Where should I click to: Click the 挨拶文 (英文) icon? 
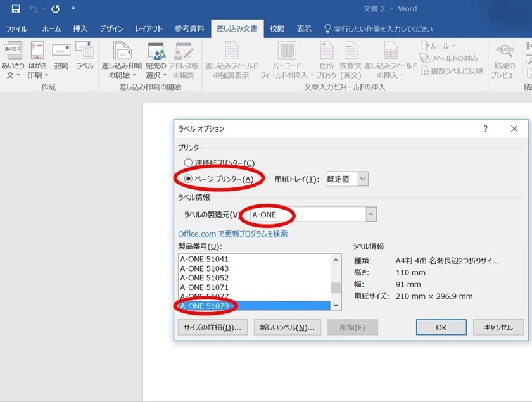pos(350,50)
